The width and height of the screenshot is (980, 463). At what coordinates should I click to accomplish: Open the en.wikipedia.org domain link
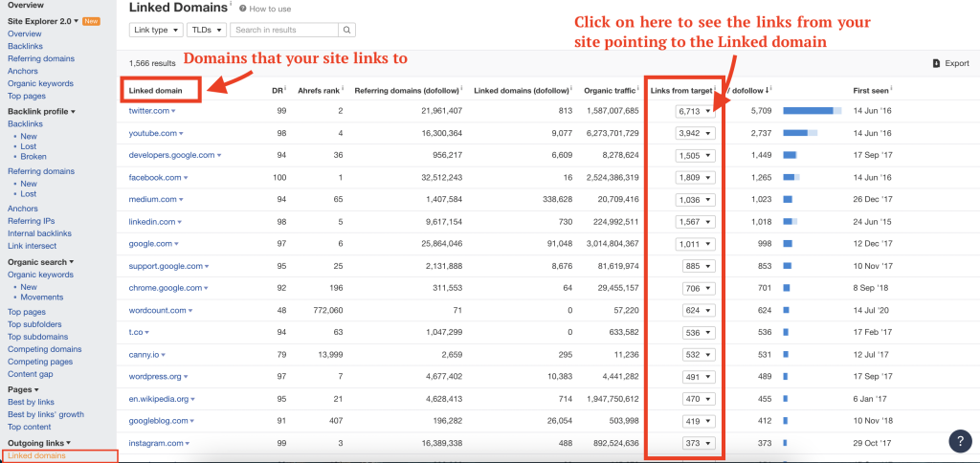click(x=159, y=399)
